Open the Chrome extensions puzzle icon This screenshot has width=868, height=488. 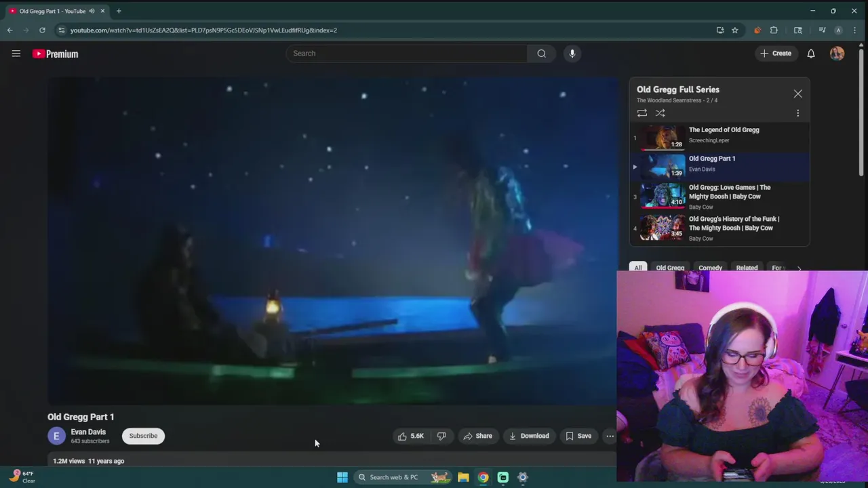click(x=774, y=30)
